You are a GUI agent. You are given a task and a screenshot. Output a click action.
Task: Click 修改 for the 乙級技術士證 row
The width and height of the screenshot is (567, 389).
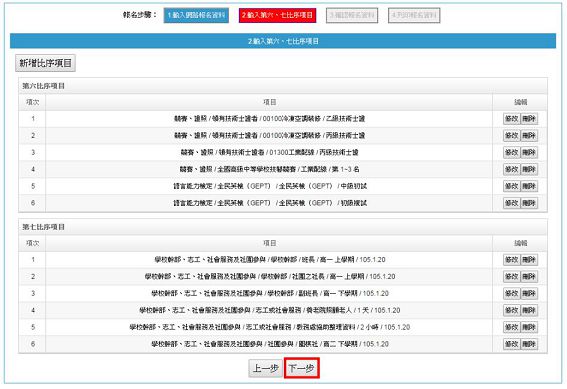511,119
